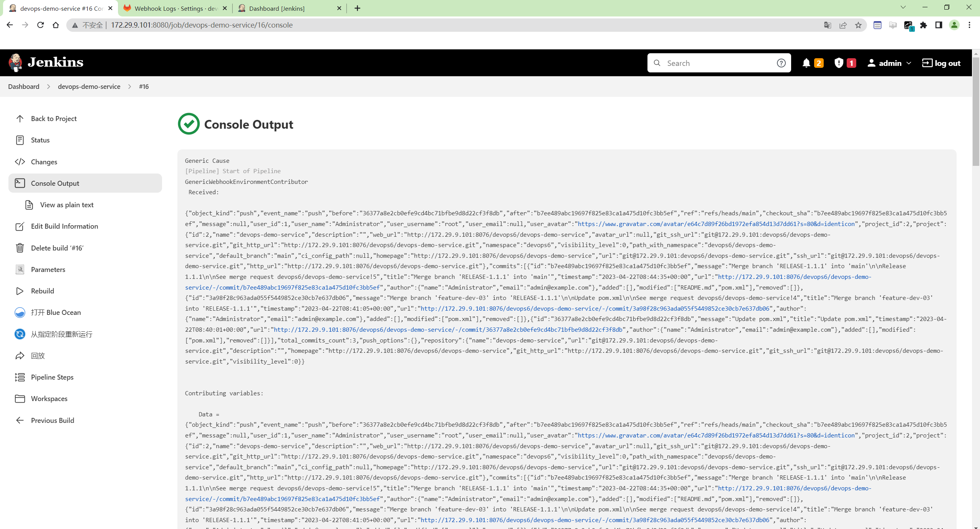The width and height of the screenshot is (980, 529).
Task: Open the browser side panel icon
Action: 939,25
